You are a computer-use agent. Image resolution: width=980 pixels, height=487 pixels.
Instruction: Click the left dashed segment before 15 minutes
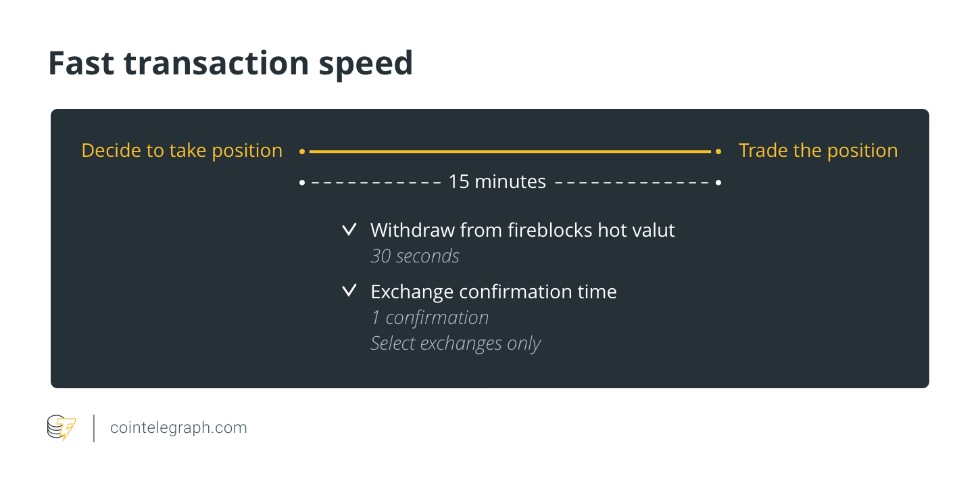[376, 183]
